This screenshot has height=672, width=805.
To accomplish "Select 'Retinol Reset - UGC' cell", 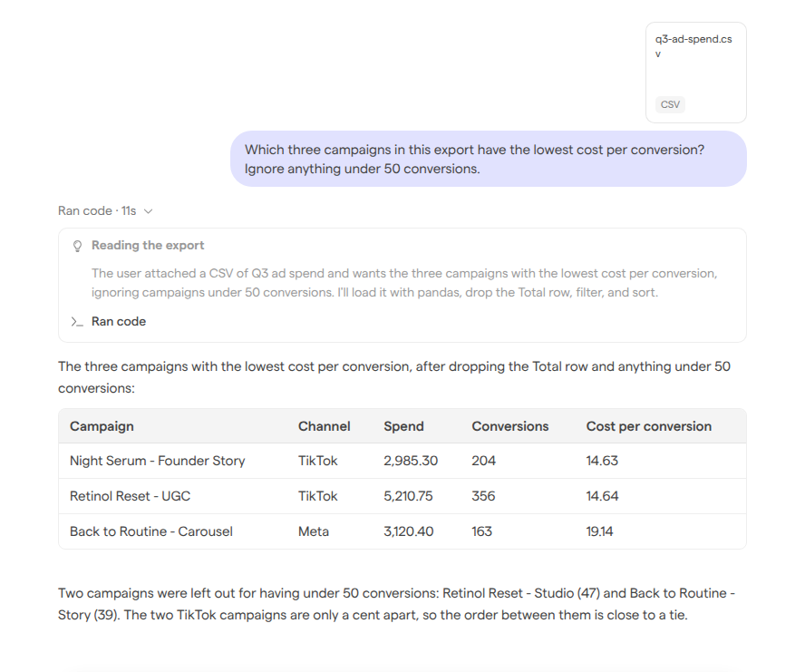I will tap(130, 496).
